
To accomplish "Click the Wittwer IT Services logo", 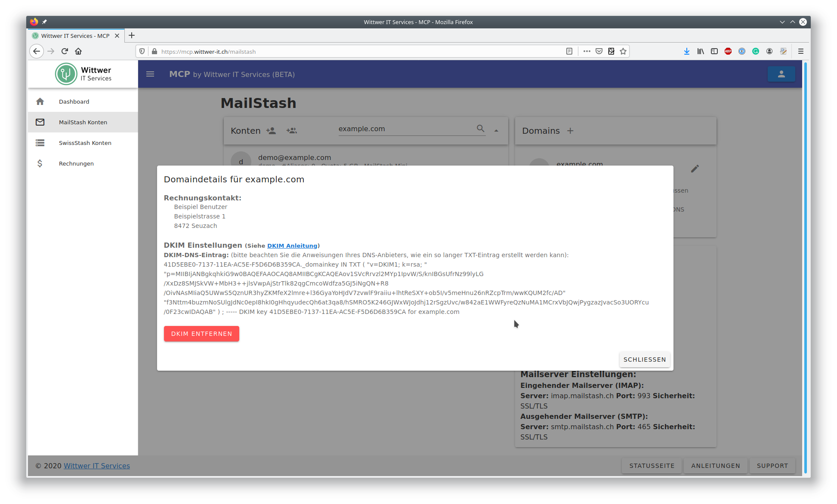I will pos(83,74).
